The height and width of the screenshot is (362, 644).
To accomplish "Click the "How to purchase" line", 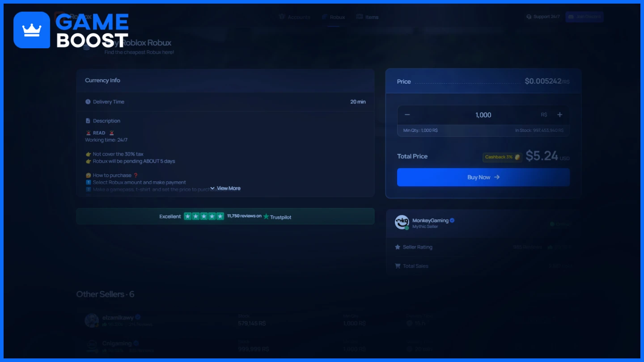I will pyautogui.click(x=112, y=175).
